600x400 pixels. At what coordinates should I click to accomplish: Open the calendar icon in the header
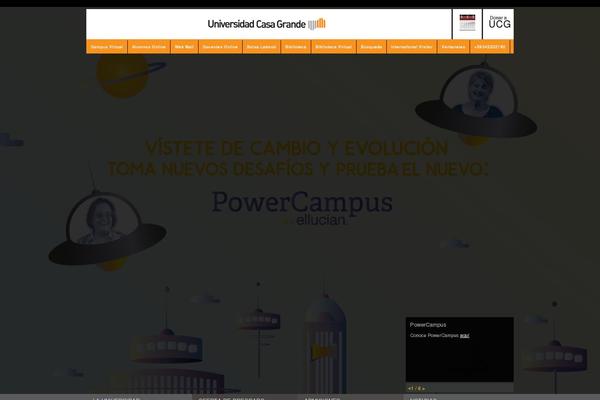pyautogui.click(x=467, y=23)
